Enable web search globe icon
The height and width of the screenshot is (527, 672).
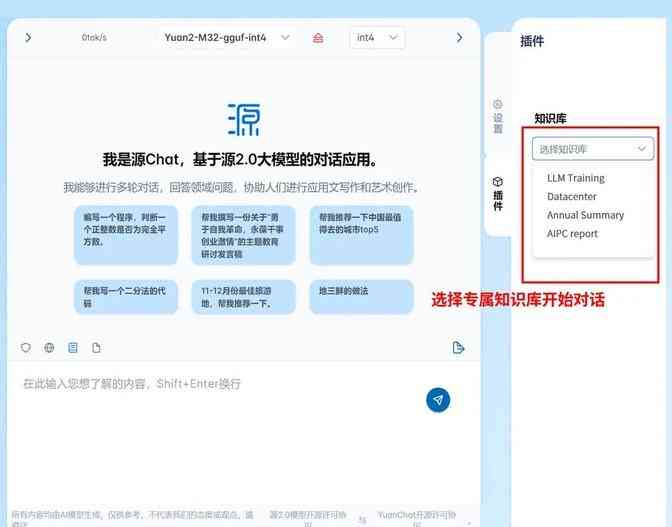tap(49, 347)
